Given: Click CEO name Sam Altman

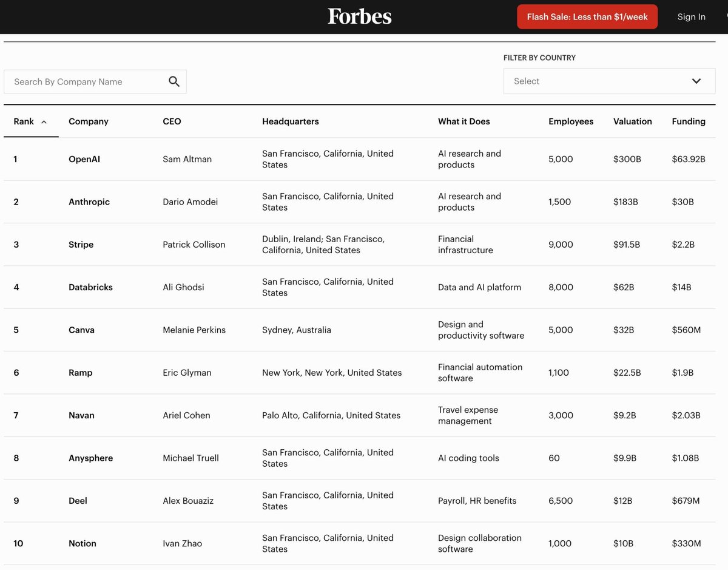Looking at the screenshot, I should (x=187, y=159).
